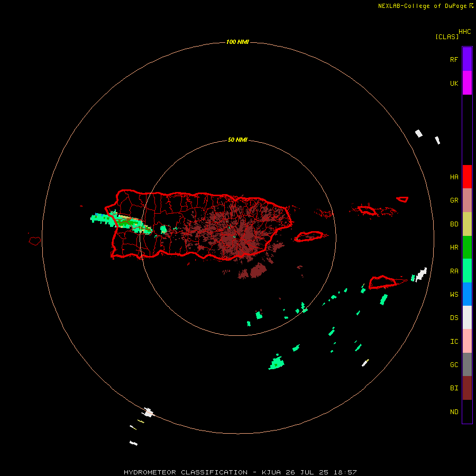Click the WS blue legend swatch
This screenshot has height=476, width=476.
[x=467, y=294]
